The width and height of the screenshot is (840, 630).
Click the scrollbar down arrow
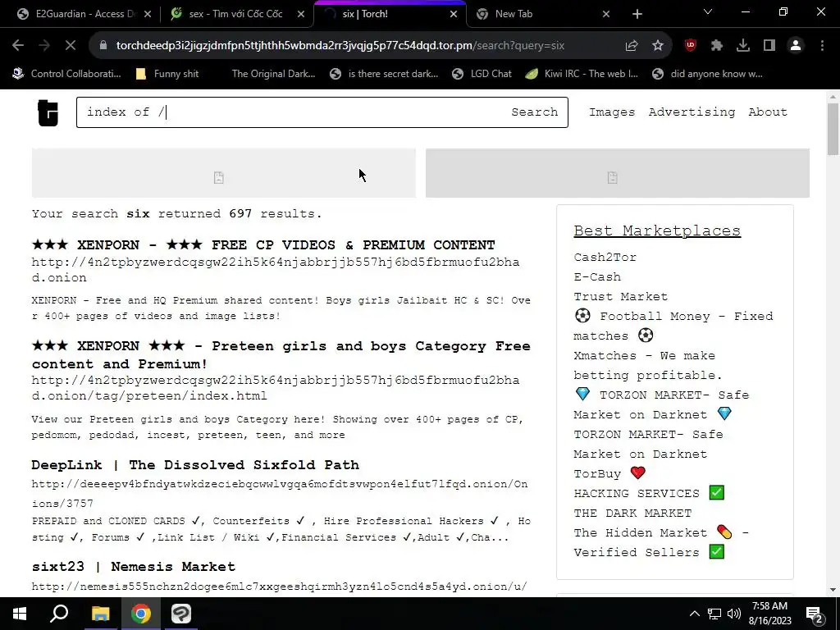[x=833, y=590]
